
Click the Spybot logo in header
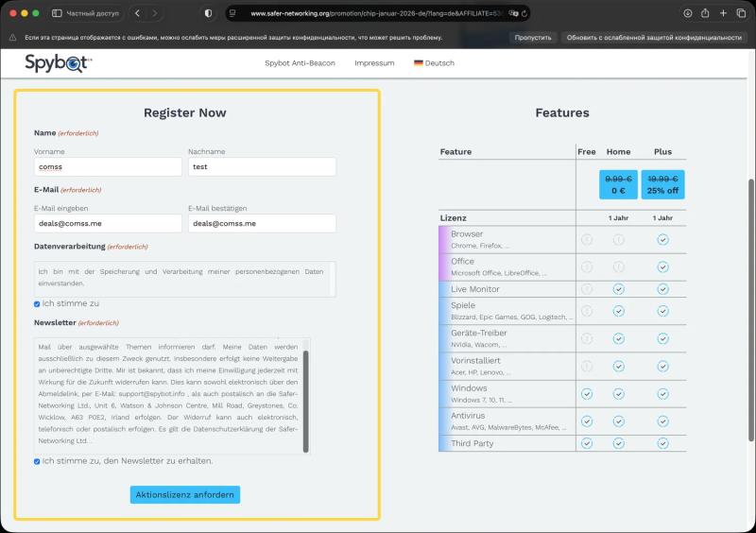tap(59, 63)
